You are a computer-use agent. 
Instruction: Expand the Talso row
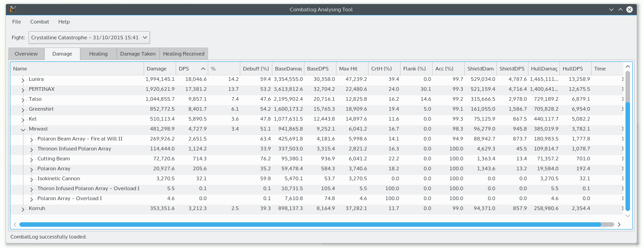pos(23,100)
